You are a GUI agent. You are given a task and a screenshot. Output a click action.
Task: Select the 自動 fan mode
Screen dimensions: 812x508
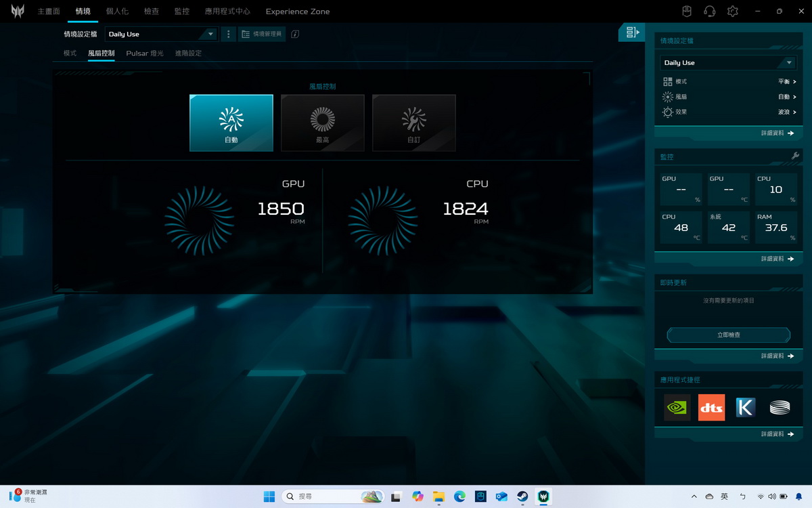click(x=231, y=123)
